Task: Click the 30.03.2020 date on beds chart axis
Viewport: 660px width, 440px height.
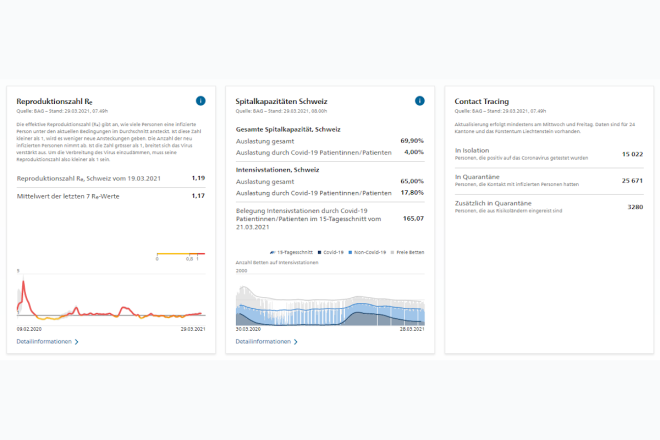Action: click(x=248, y=329)
